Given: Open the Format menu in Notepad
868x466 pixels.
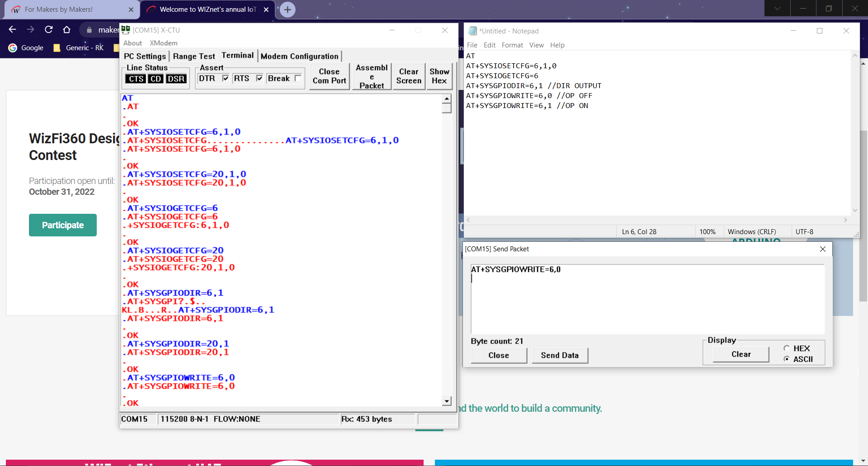Looking at the screenshot, I should click(512, 45).
